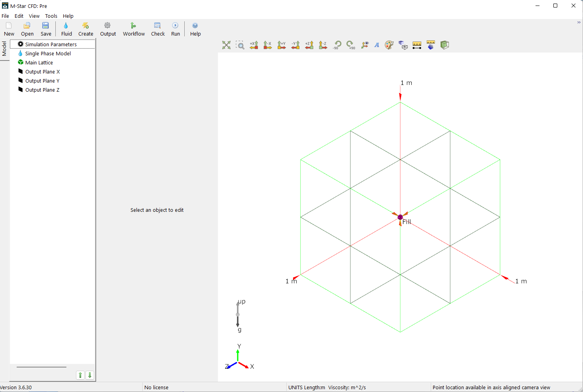This screenshot has height=392, width=583.
Task: Set camera to the -Z view
Action: coord(323,45)
